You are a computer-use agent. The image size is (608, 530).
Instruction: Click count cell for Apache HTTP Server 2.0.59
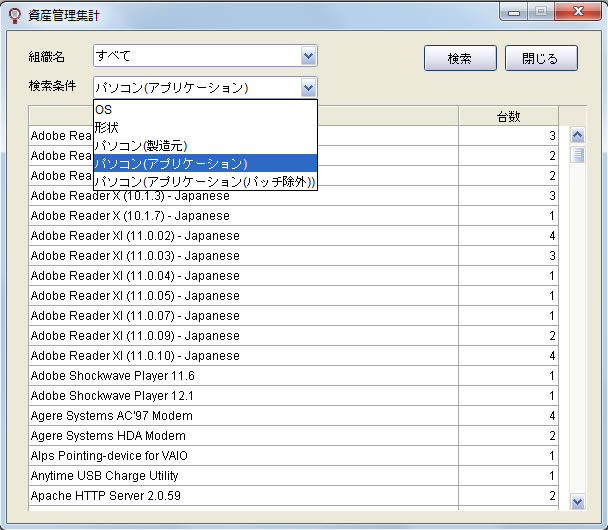(x=508, y=496)
